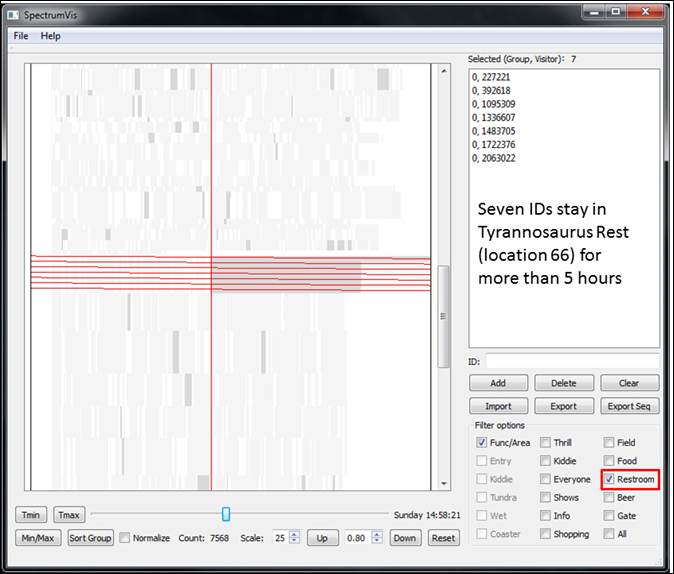Toggle the Normalize checkbox
Viewport: 674px width, 574px height.
tap(125, 538)
